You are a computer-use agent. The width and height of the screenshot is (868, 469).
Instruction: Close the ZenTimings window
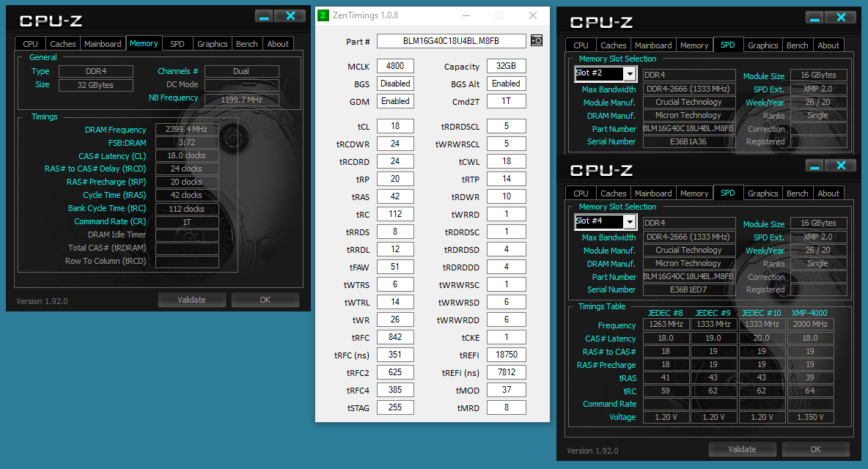pos(533,15)
